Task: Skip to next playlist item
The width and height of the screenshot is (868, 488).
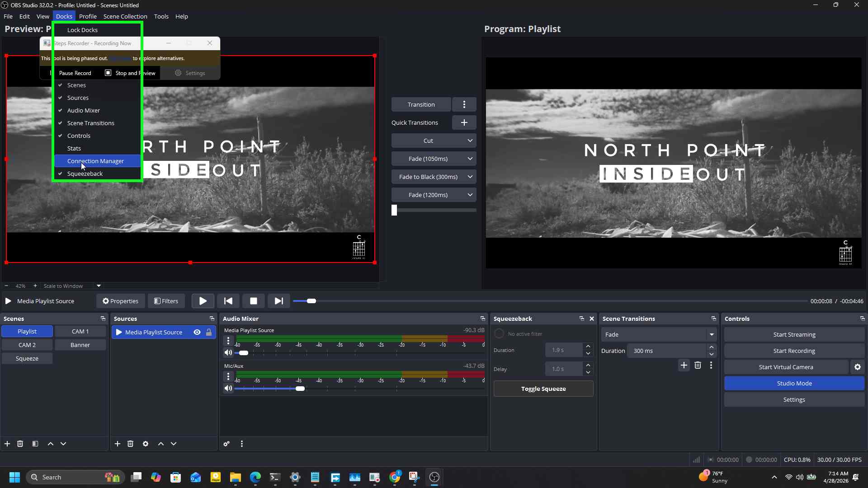Action: 279,301
